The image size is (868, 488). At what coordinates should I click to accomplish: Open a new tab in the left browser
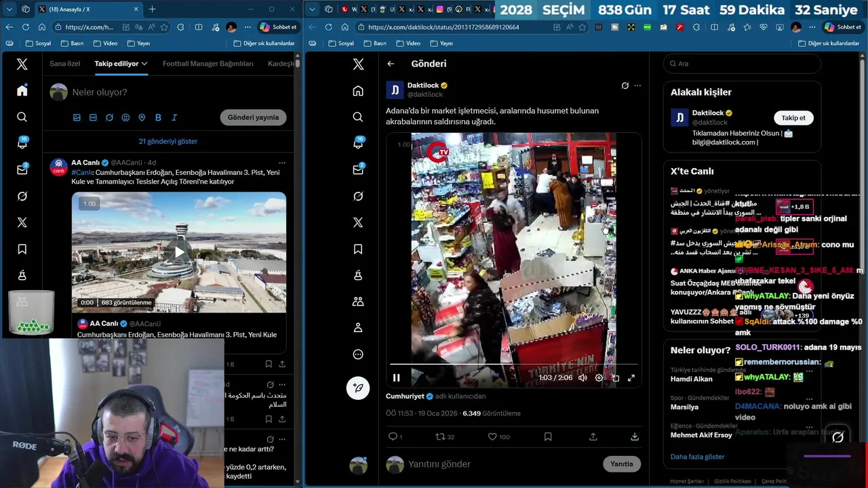(x=152, y=9)
